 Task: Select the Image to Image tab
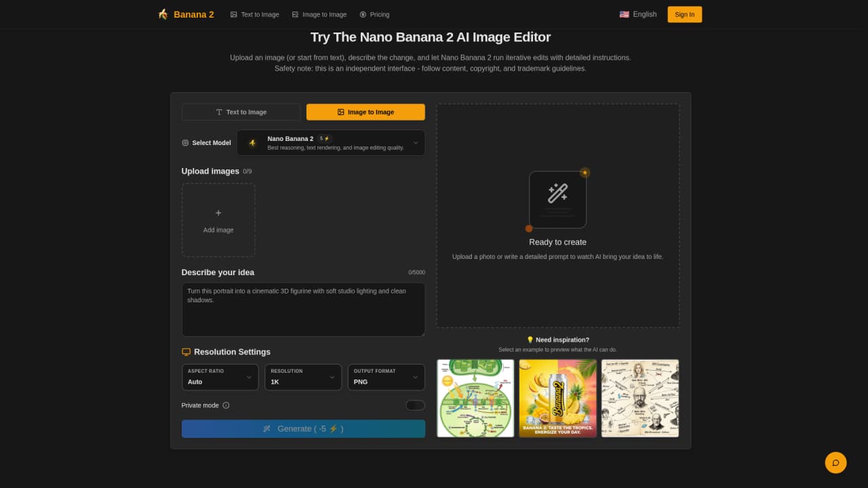366,113
